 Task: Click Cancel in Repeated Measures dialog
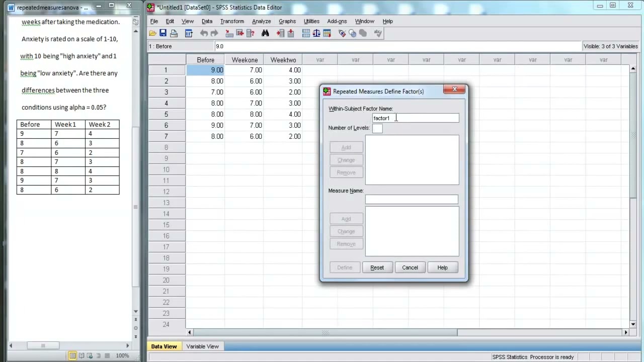(410, 267)
